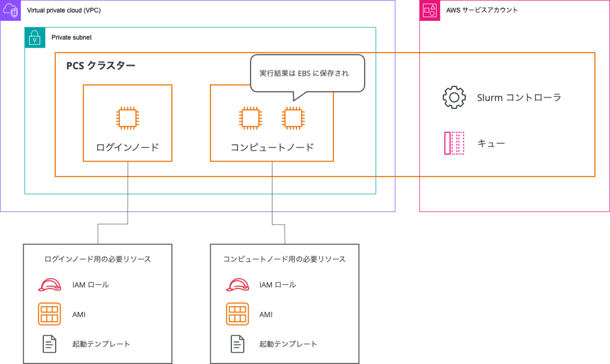The height and width of the screenshot is (364, 610).
Task: Click the AMI grid icon in login node resources
Action: click(x=49, y=314)
